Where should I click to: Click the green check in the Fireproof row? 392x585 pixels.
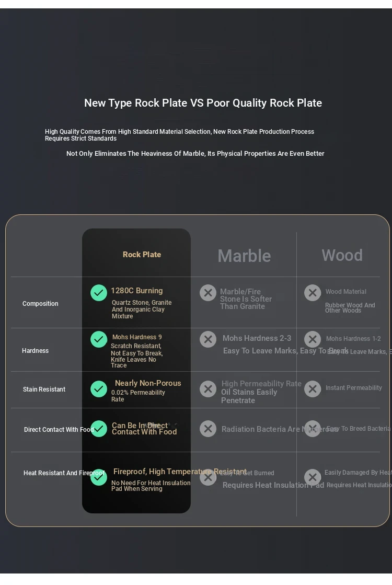click(99, 477)
